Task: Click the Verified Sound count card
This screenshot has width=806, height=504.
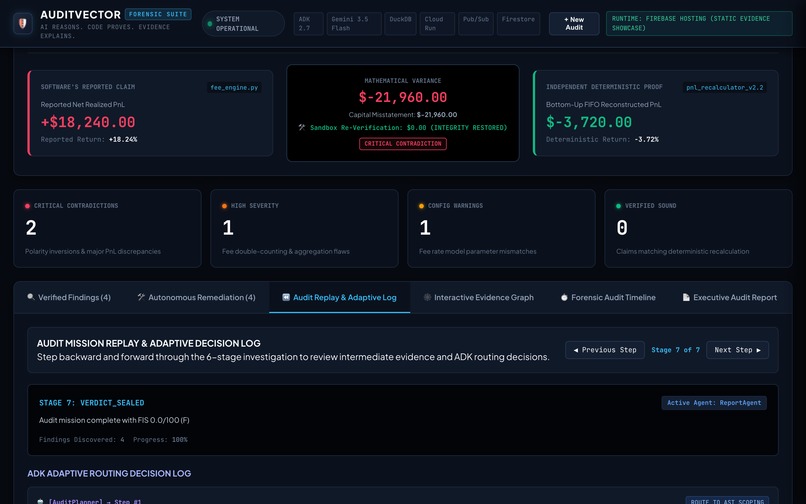Action: coord(698,228)
